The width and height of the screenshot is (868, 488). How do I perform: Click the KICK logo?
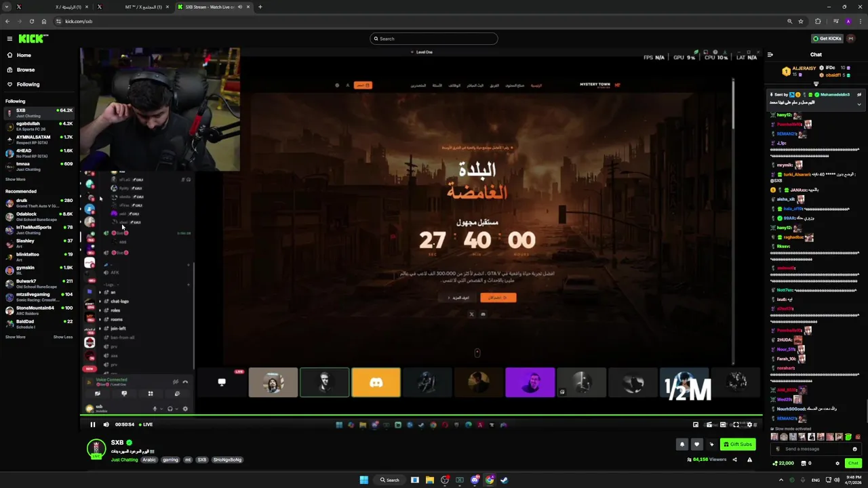pos(33,39)
